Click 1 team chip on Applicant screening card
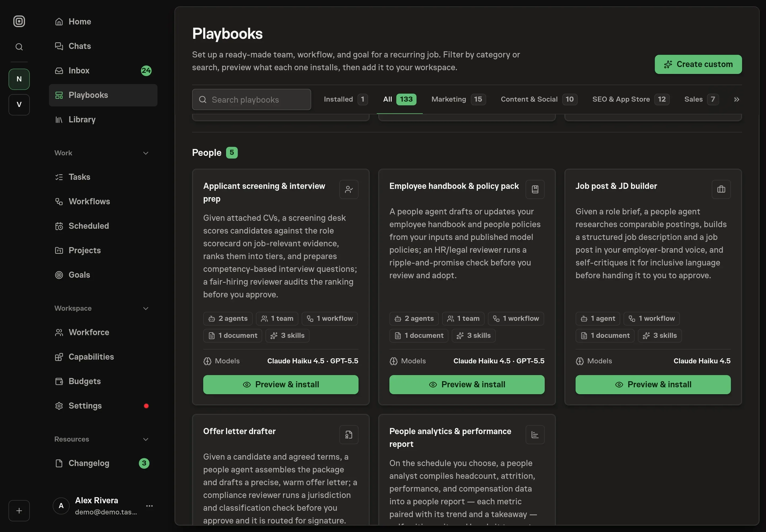The height and width of the screenshot is (532, 766). (277, 319)
